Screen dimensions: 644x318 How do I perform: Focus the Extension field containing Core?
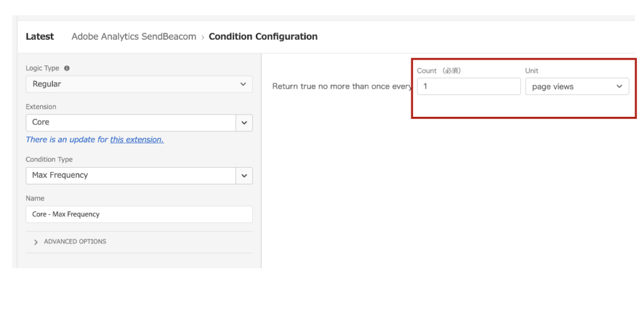pos(131,123)
